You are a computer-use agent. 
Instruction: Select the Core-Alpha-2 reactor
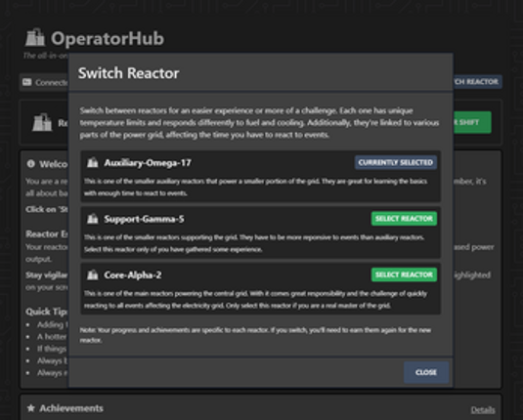(404, 274)
